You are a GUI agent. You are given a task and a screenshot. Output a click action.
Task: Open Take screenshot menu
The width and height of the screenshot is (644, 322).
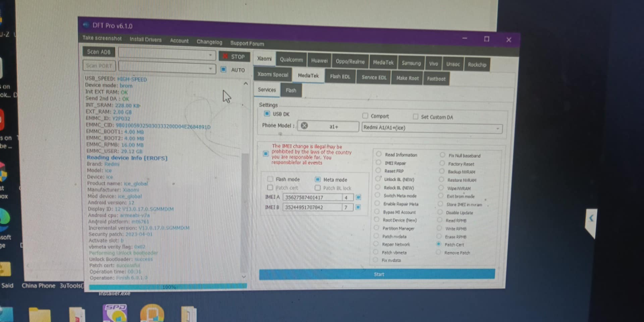(102, 38)
